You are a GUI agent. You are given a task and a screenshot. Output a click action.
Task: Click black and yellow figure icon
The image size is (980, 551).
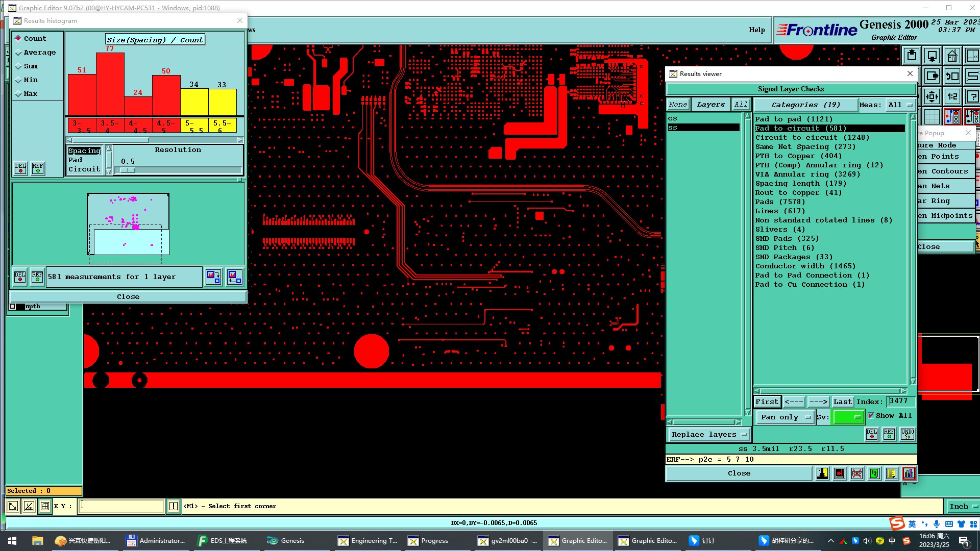pyautogui.click(x=822, y=473)
